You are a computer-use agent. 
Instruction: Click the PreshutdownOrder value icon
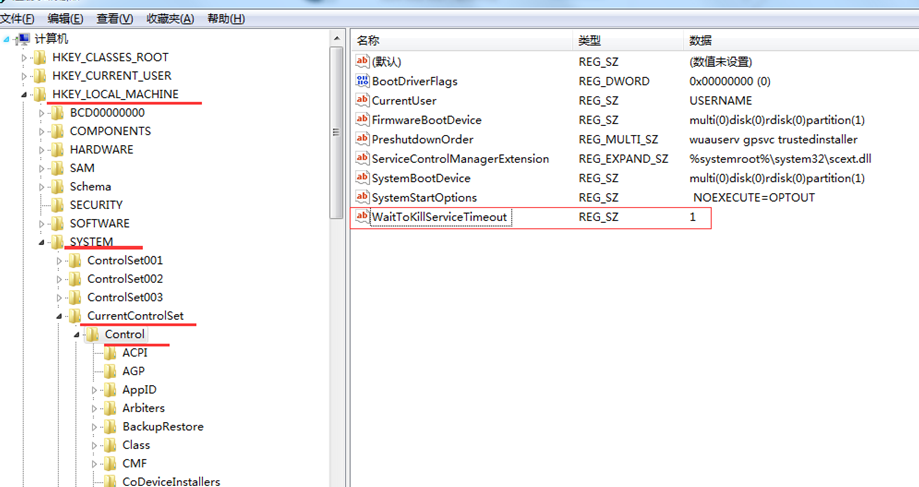(x=362, y=139)
